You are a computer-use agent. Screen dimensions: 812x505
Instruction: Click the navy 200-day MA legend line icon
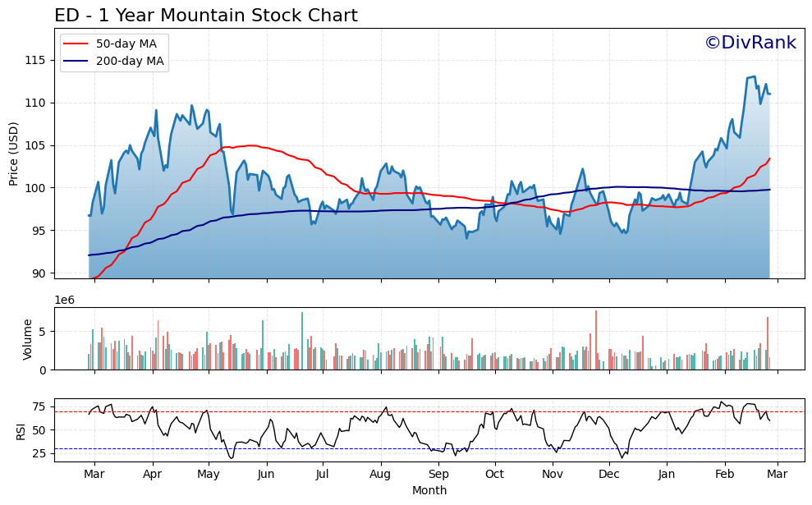(74, 60)
